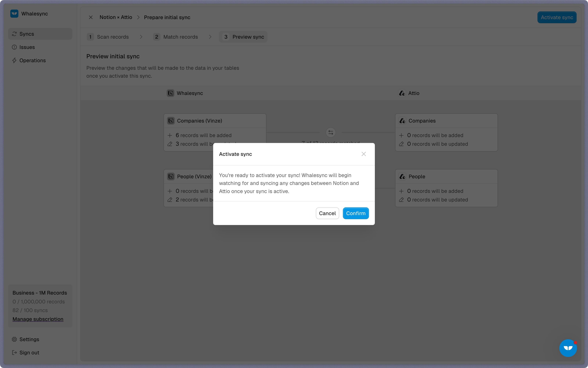Click the Issues alert circle icon
This screenshot has height=368, width=588.
[14, 47]
